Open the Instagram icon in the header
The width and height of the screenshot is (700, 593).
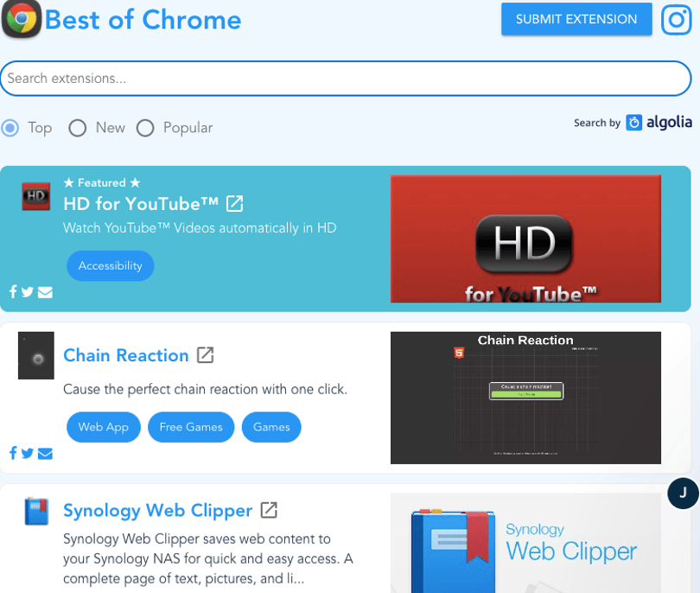click(x=677, y=19)
